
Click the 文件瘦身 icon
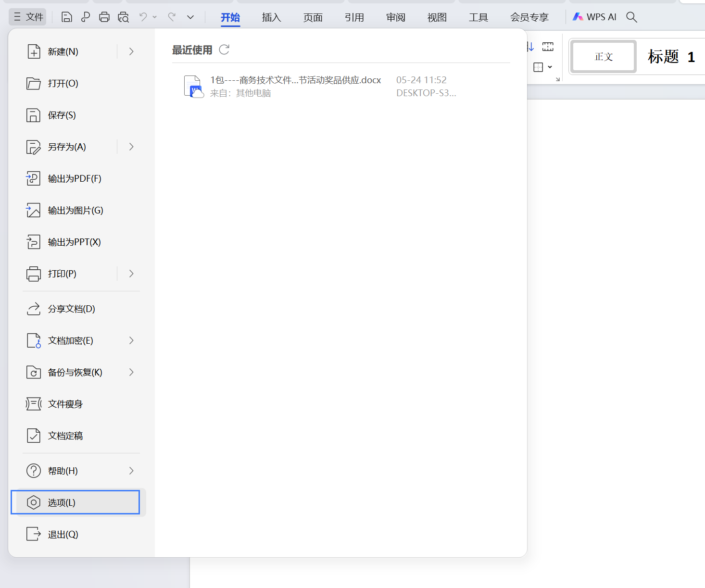point(34,404)
